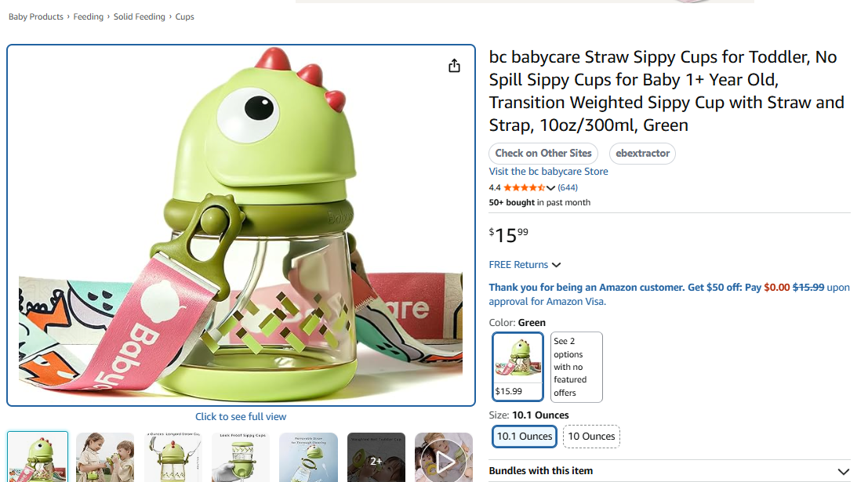Open the 'See 2 options' color variant
This screenshot has width=868, height=482.
point(576,367)
